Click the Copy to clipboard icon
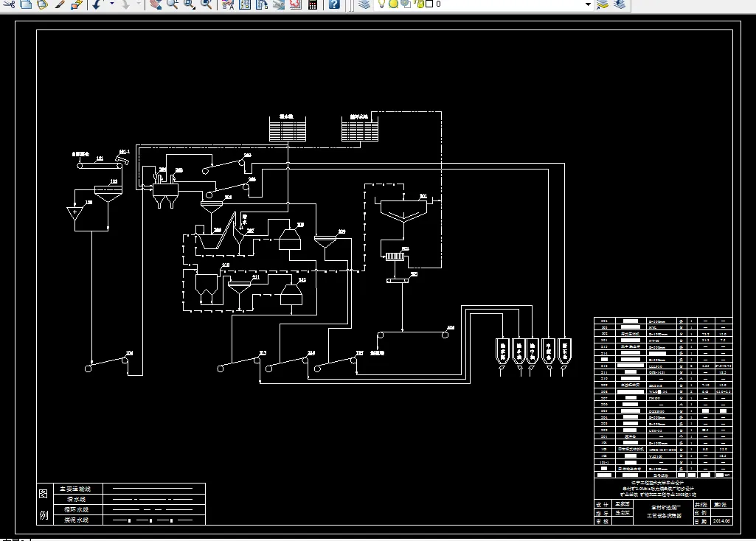 26,4
